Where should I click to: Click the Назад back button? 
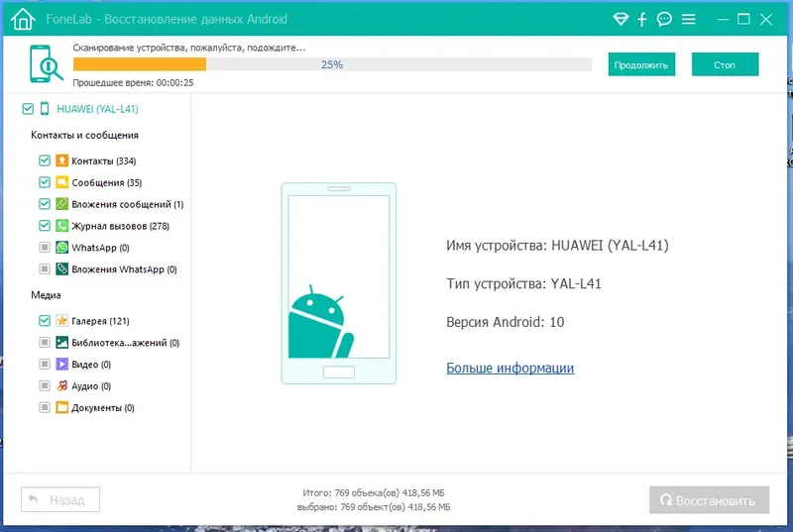(x=60, y=499)
